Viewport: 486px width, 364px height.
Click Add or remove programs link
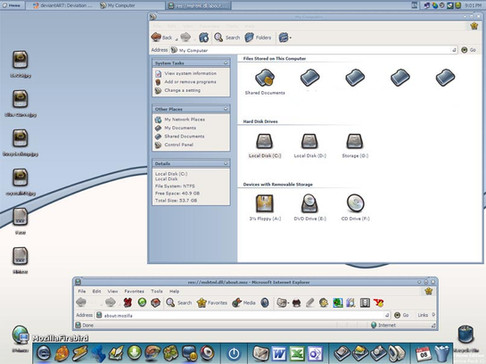(190, 82)
